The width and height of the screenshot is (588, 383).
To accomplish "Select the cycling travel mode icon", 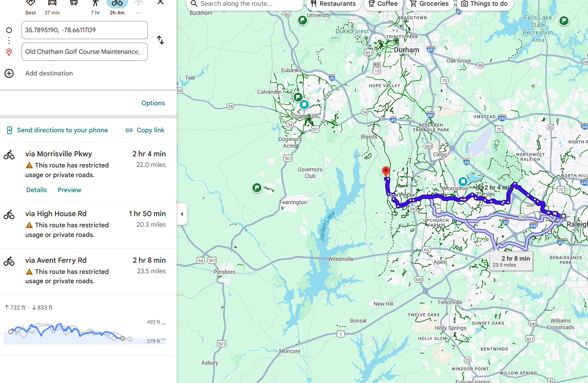I will 117,4.
